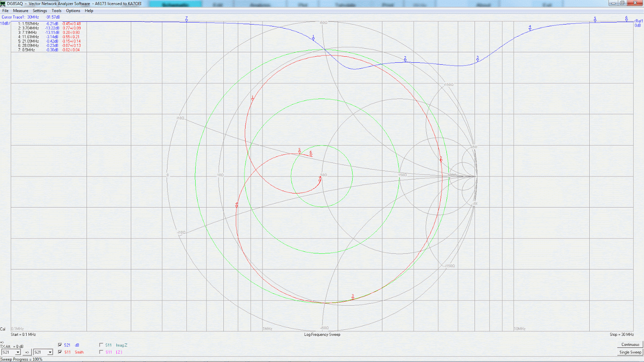The width and height of the screenshot is (644, 362).
Task: Click the Start = 0.1 MHz label
Action: click(23, 335)
